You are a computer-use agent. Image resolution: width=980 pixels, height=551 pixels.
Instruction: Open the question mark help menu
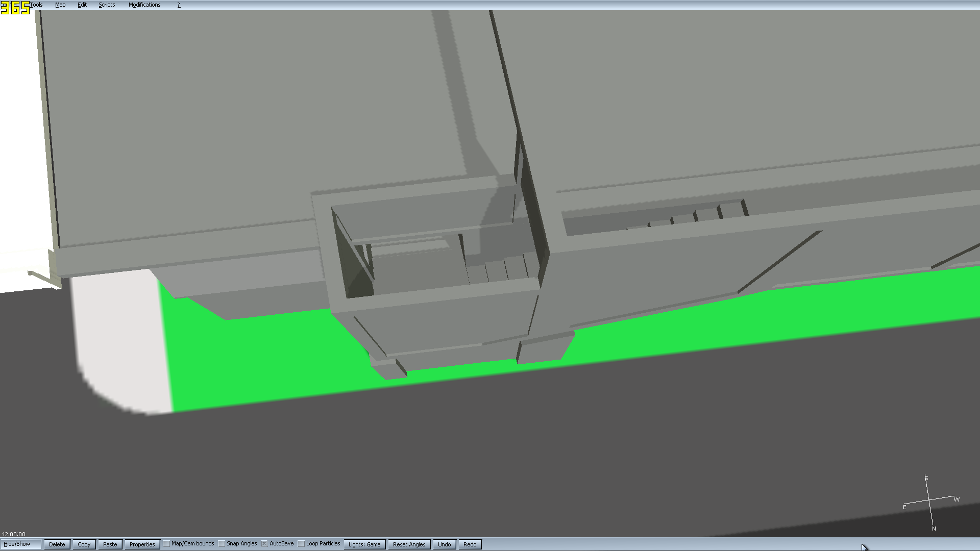pyautogui.click(x=179, y=5)
